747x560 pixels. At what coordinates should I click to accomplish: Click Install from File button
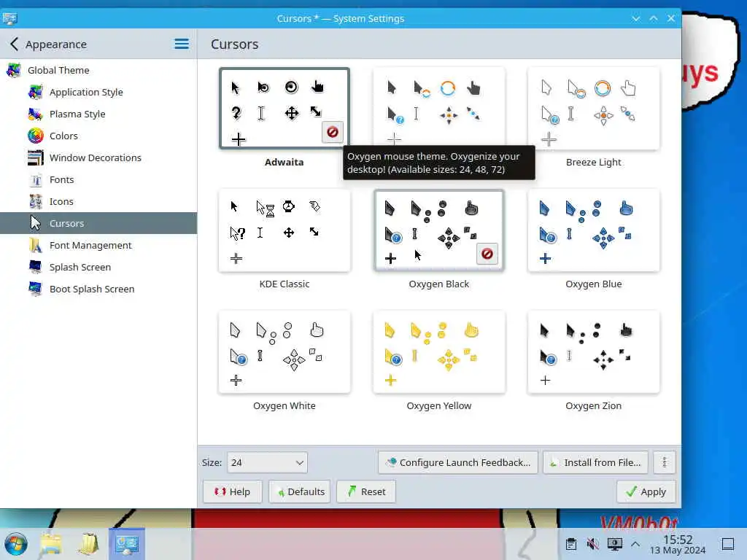tap(595, 462)
